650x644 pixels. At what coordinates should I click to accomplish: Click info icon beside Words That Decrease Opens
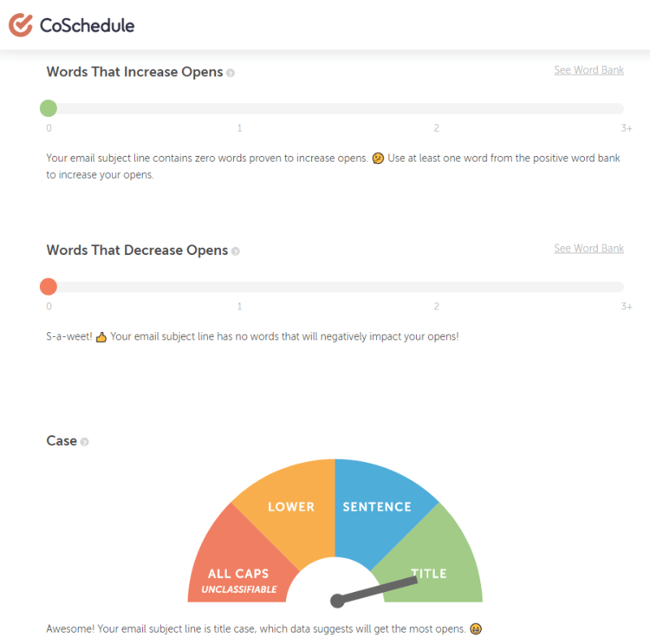click(x=236, y=252)
